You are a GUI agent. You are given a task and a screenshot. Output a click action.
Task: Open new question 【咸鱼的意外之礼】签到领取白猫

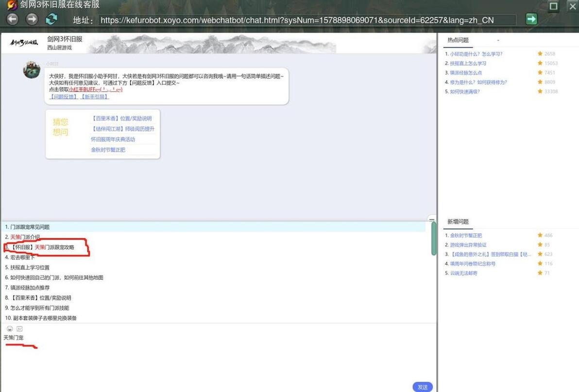[x=490, y=254]
